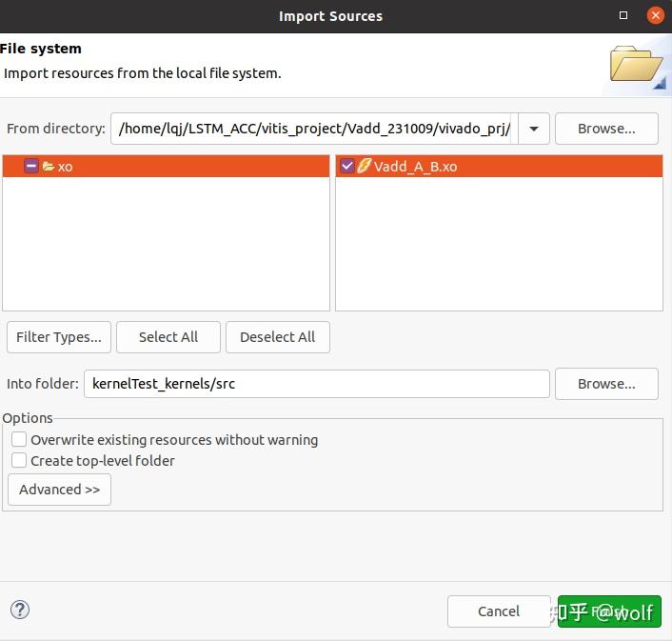672x641 pixels.
Task: Click the help question mark icon
Action: [x=18, y=611]
